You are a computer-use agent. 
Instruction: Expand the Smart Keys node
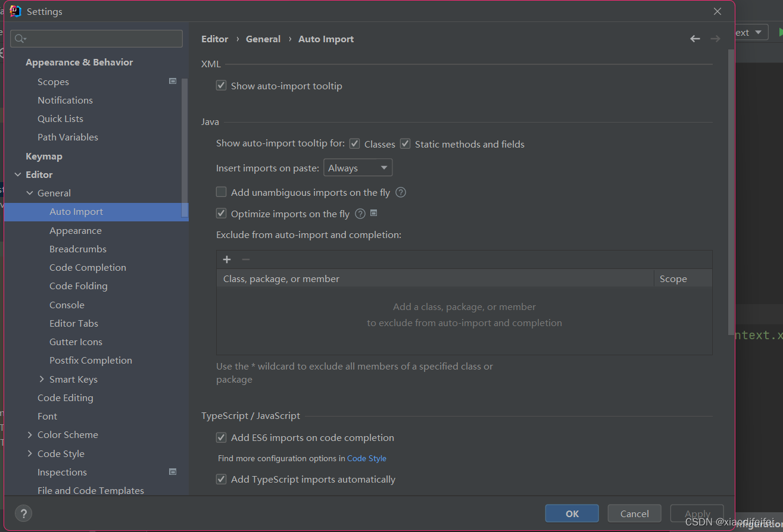[x=41, y=379]
